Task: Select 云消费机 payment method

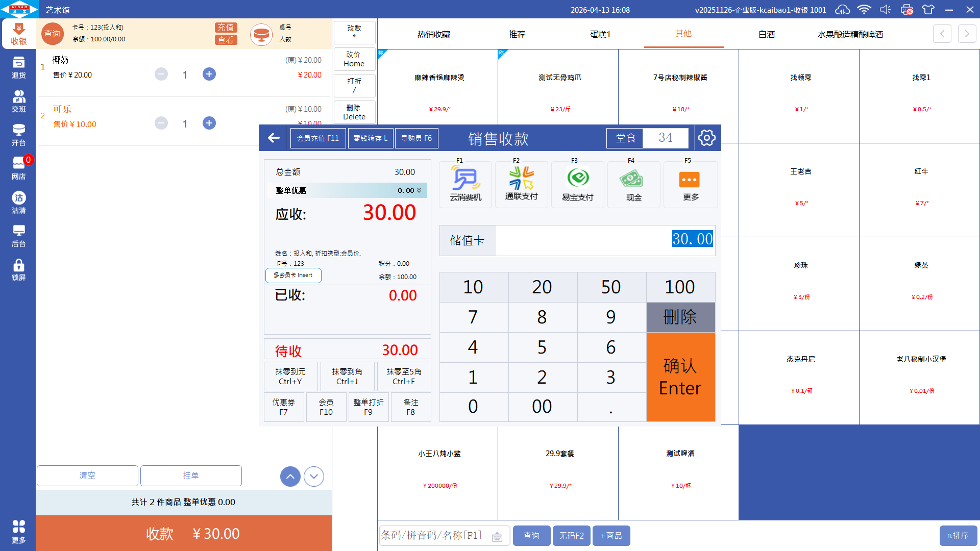Action: click(465, 184)
